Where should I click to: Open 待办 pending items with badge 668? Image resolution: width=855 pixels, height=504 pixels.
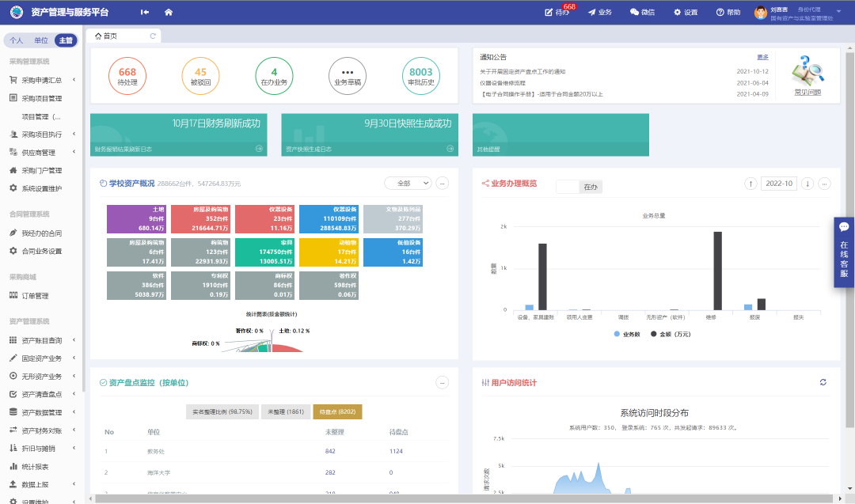point(557,12)
